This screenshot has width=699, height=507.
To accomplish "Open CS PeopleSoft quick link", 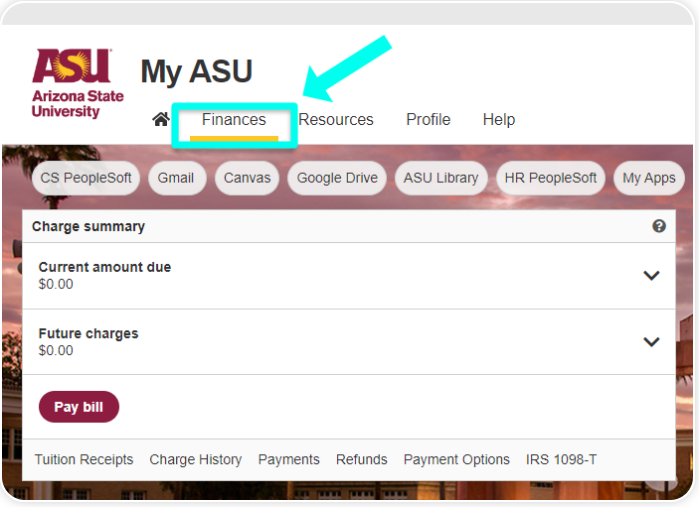I will point(86,178).
